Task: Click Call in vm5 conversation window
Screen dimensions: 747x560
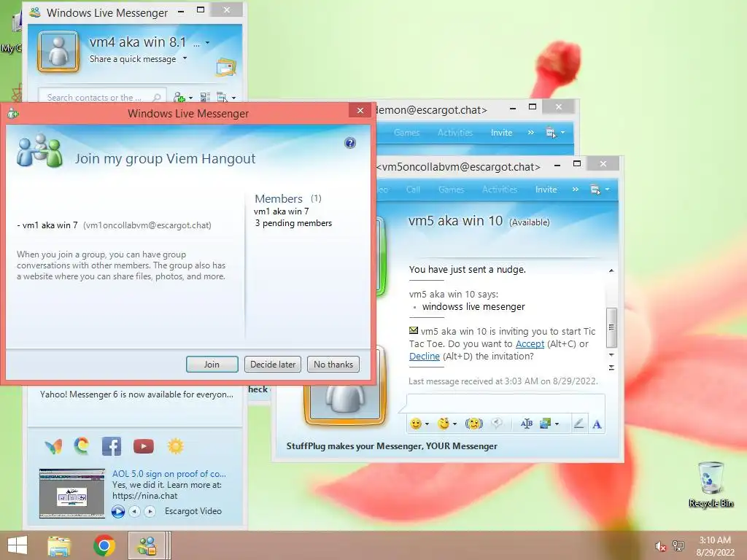Action: pos(413,190)
